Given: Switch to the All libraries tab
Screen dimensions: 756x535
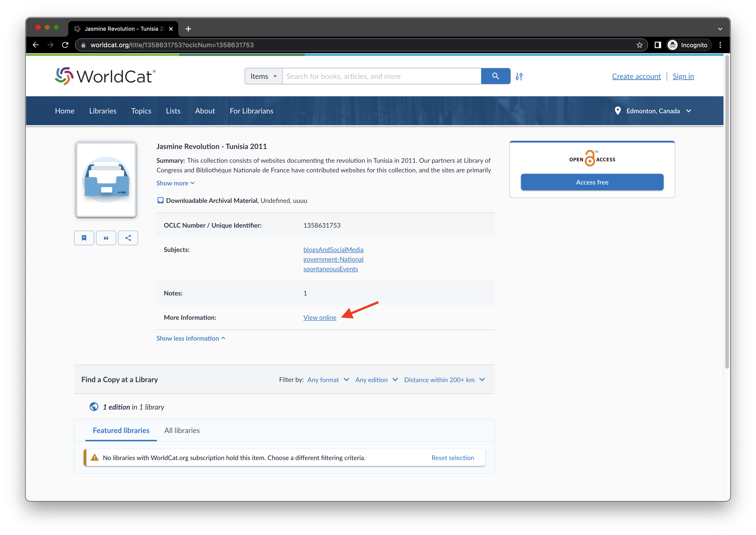Looking at the screenshot, I should pos(182,430).
